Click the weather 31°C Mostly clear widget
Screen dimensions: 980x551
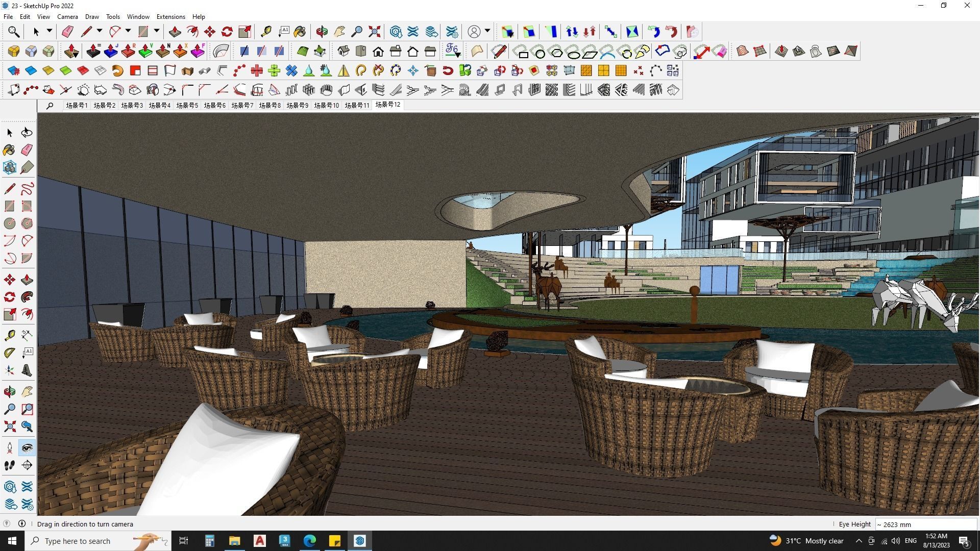pyautogui.click(x=806, y=541)
